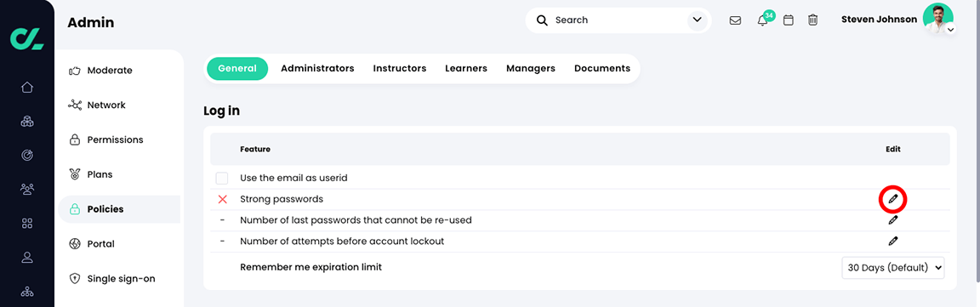Open the org hierarchy icon in rail
Viewport: 980px width, 307px height.
click(x=27, y=292)
